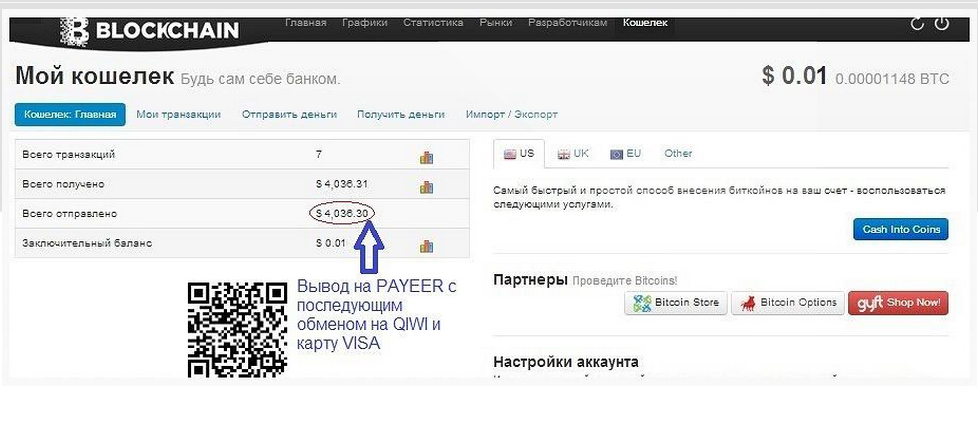Select the US region tab
978x431 pixels.
tap(519, 153)
